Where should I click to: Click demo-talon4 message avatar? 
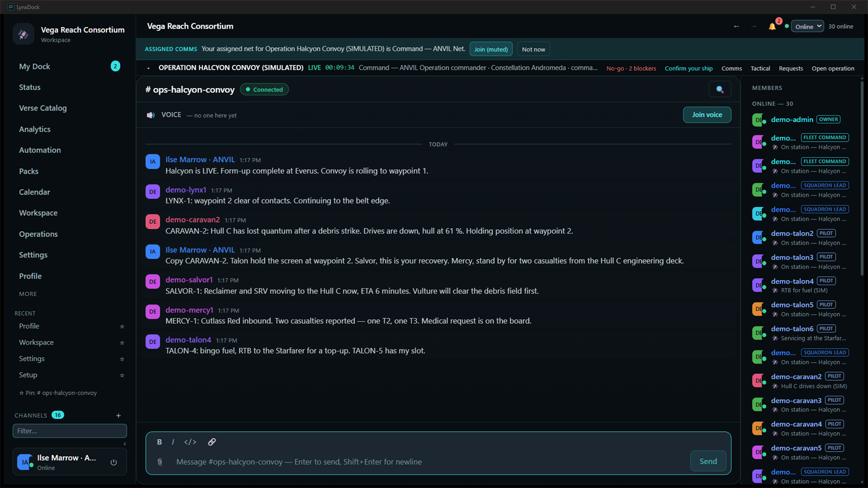pos(152,342)
